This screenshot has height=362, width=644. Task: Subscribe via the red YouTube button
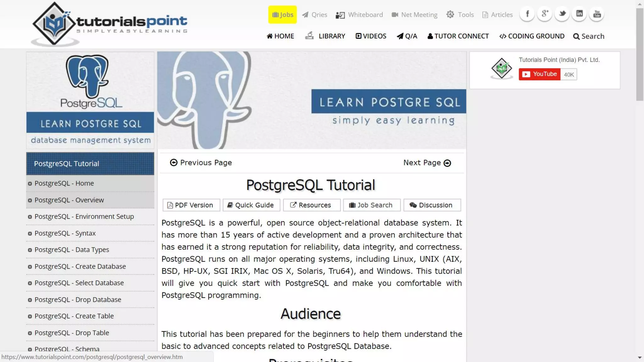tap(539, 74)
